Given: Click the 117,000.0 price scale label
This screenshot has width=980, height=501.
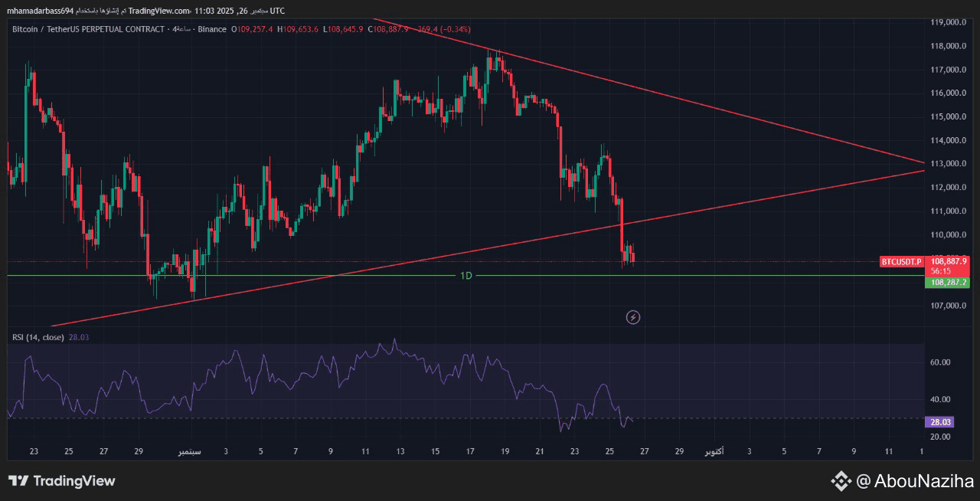Looking at the screenshot, I should point(949,70).
